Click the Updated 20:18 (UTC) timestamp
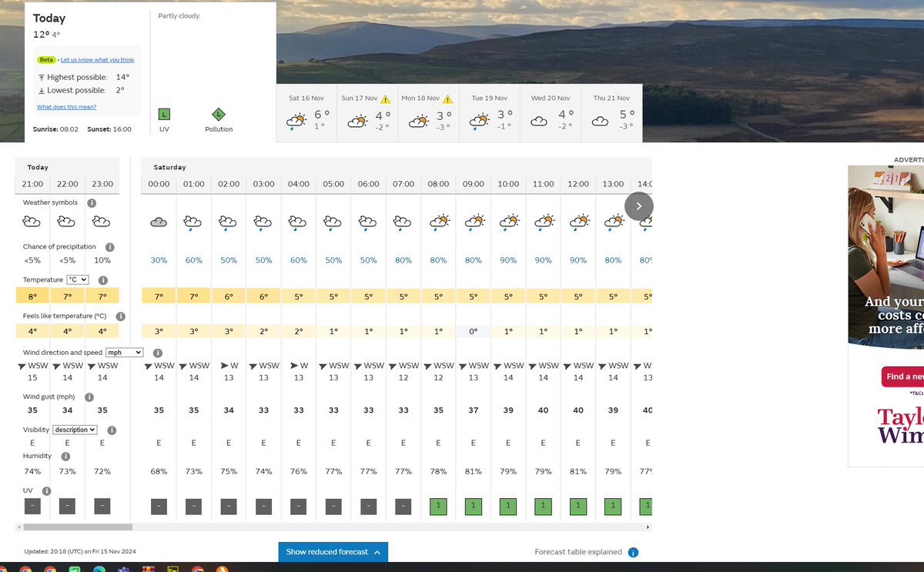Screen dimensions: 924x572 (80, 552)
